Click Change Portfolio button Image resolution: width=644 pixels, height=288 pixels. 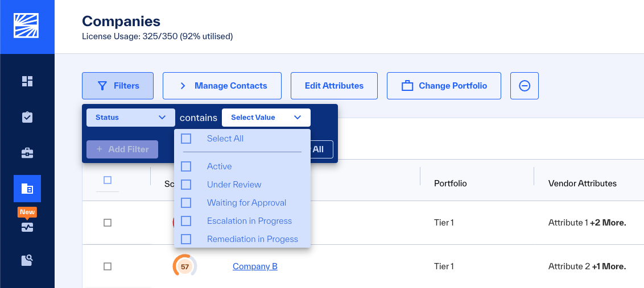click(x=444, y=86)
